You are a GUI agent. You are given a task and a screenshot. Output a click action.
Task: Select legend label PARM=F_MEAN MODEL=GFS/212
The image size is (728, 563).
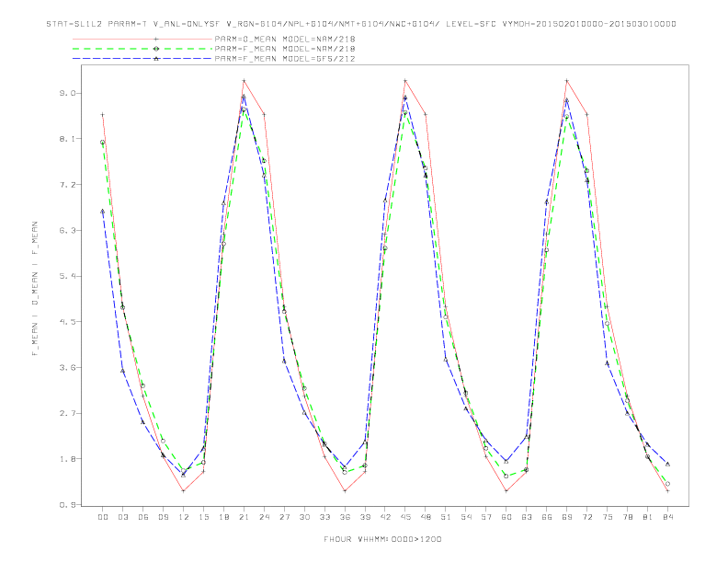(285, 59)
